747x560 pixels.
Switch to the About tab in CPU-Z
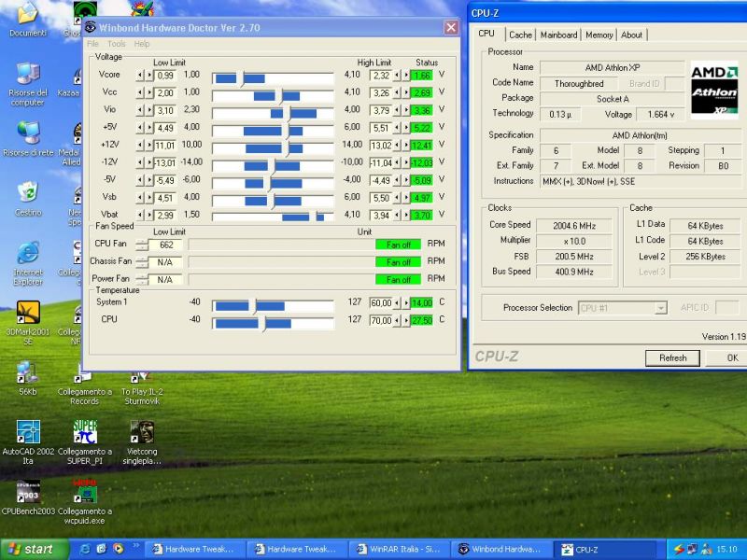tap(632, 35)
